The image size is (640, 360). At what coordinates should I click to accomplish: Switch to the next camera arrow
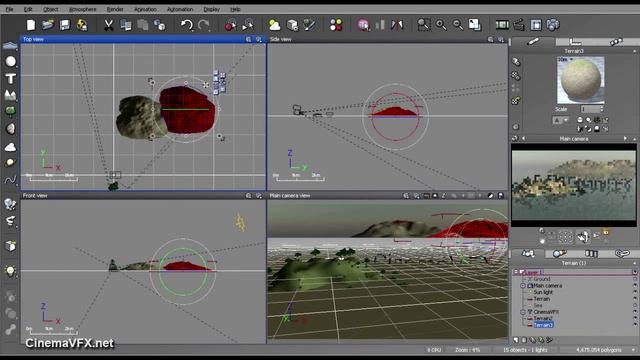[625, 139]
